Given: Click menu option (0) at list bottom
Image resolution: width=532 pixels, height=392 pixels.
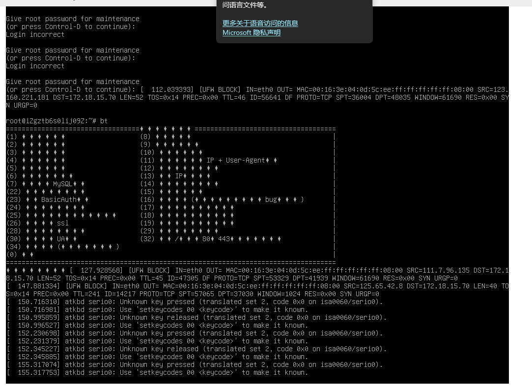Looking at the screenshot, I should (20, 254).
